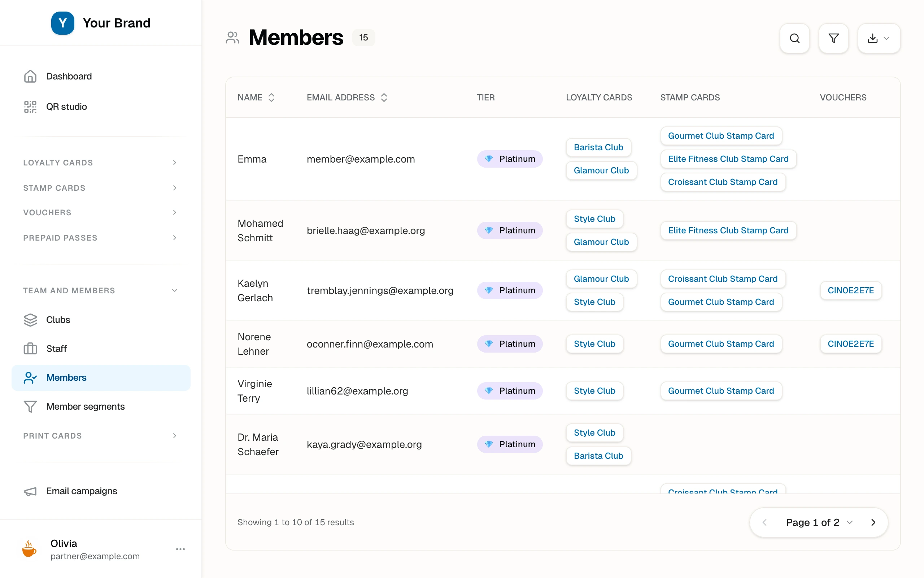Open Kaelyn Gerlach's Style Club card
The image size is (924, 578).
click(x=594, y=302)
